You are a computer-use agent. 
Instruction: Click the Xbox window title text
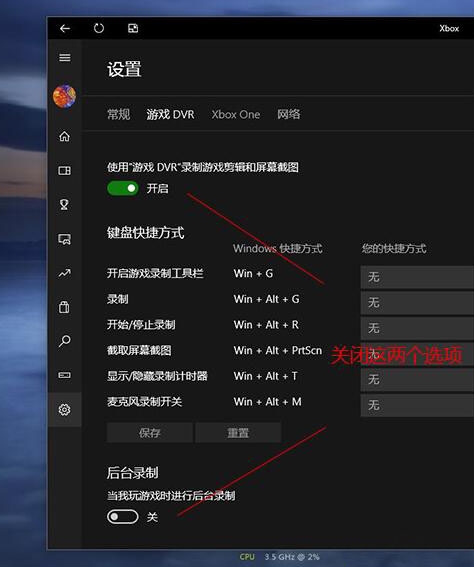449,28
